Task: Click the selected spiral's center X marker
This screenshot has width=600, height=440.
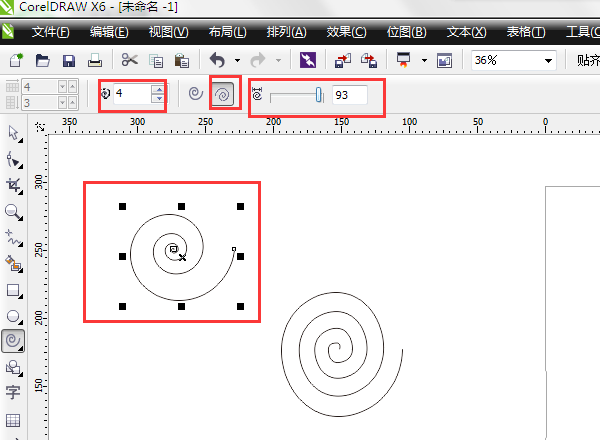Action: pyautogui.click(x=183, y=257)
